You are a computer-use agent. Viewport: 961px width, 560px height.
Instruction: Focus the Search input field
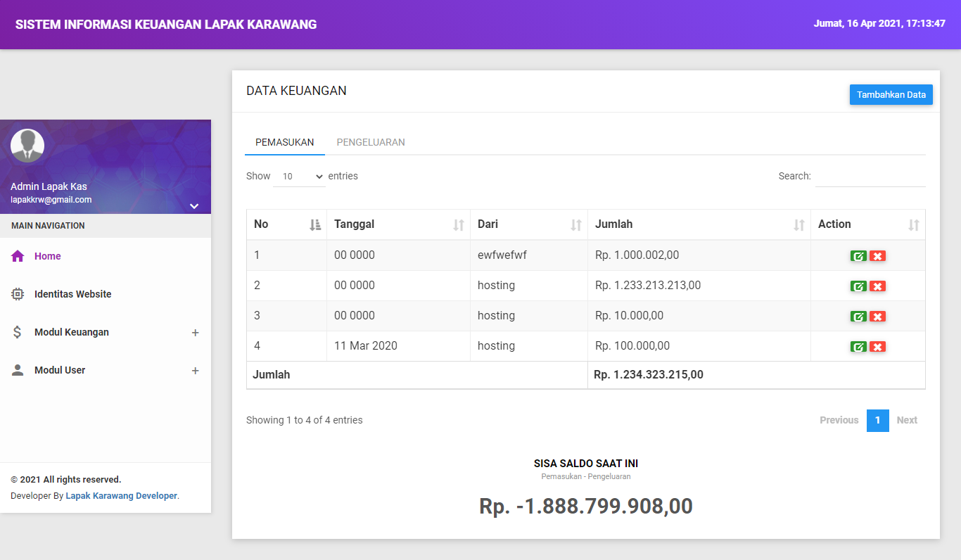point(870,177)
